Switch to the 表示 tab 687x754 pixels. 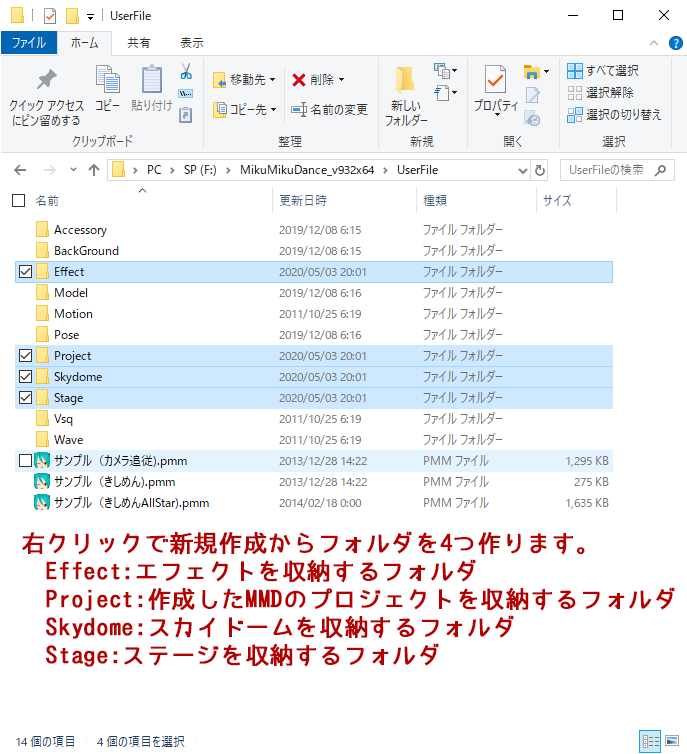click(x=192, y=43)
